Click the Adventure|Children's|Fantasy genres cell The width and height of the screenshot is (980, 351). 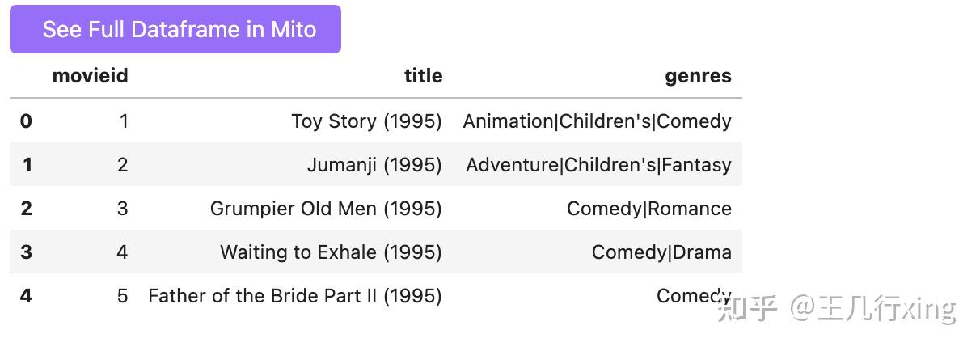(x=598, y=165)
